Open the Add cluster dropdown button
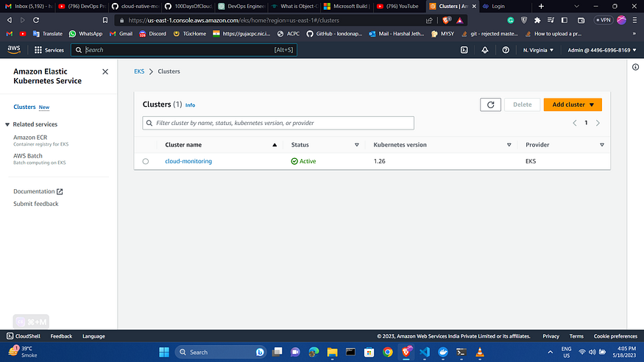644x362 pixels. (573, 104)
